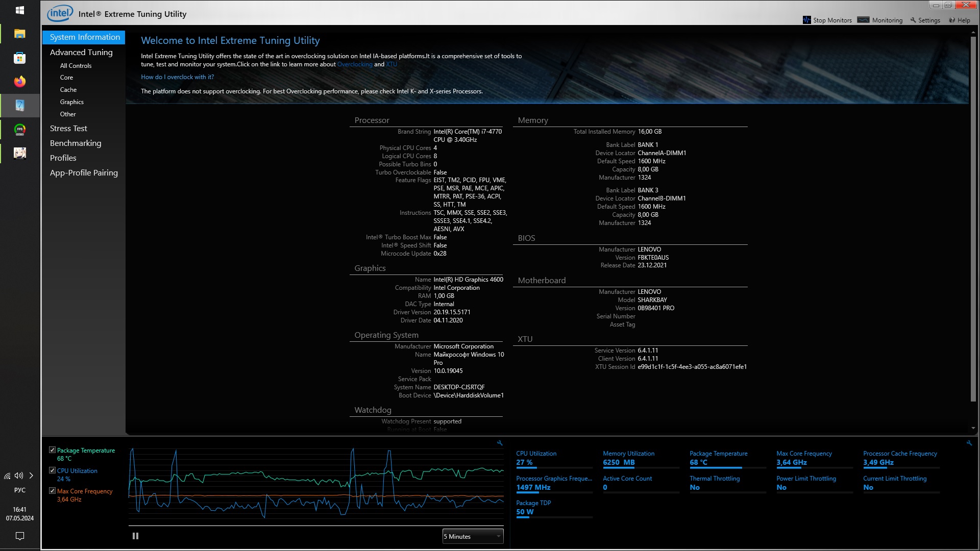Select the Stress Test menu item
Screen dimensions: 980x551
point(68,129)
